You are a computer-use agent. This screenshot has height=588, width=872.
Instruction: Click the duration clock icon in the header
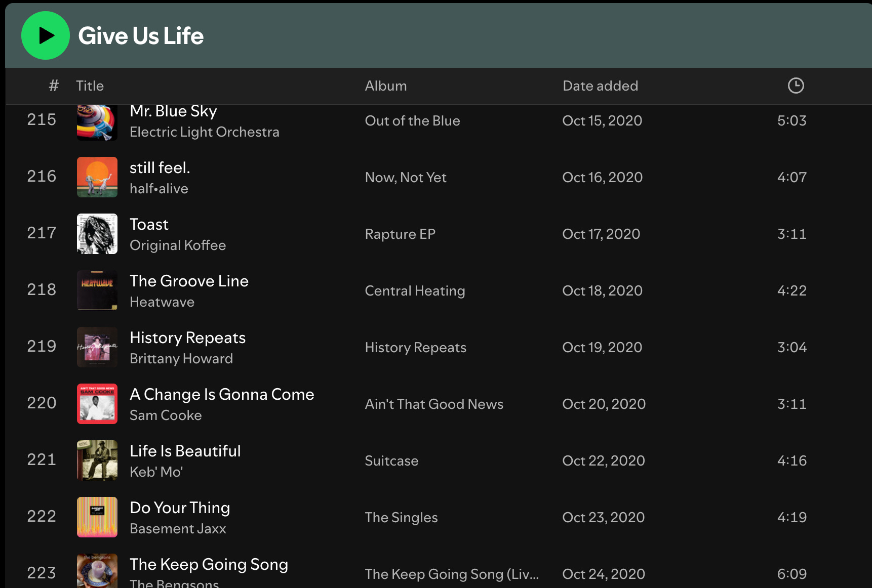pyautogui.click(x=795, y=86)
